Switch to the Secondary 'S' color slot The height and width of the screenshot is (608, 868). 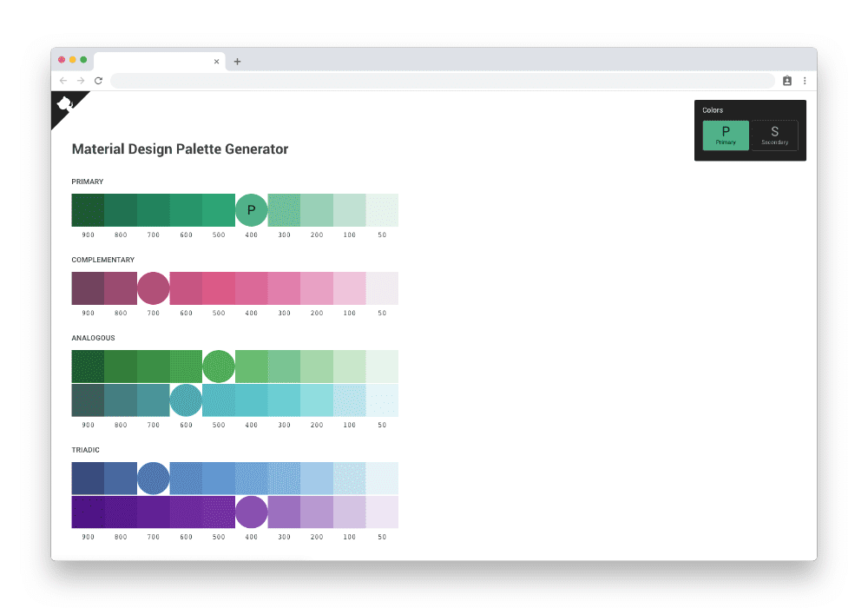[x=774, y=135]
